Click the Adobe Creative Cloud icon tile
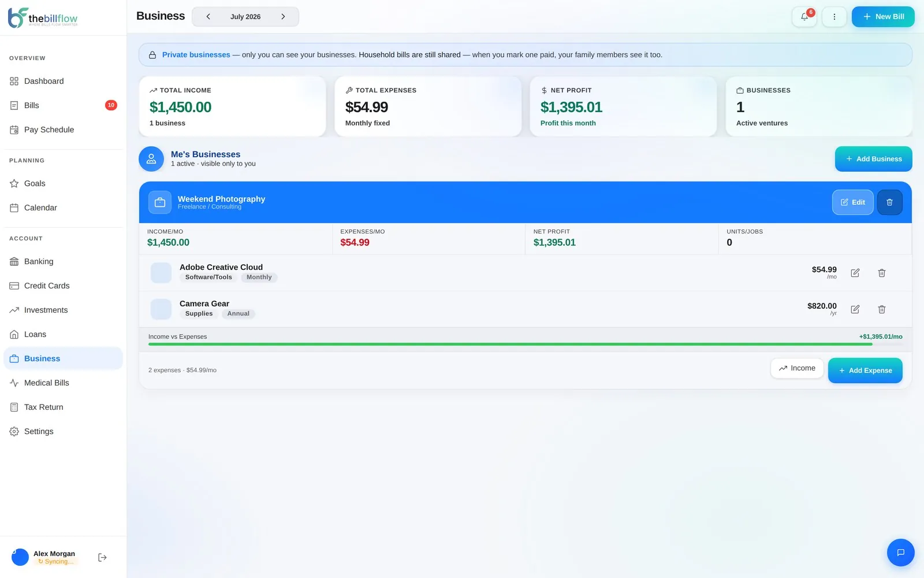The height and width of the screenshot is (578, 924). pyautogui.click(x=161, y=273)
